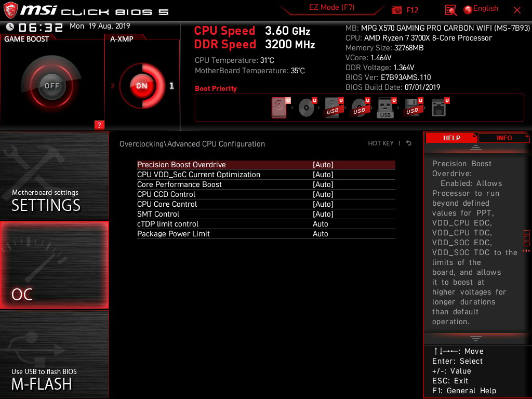Open Core Performance Boost [Auto] value

pyautogui.click(x=323, y=184)
